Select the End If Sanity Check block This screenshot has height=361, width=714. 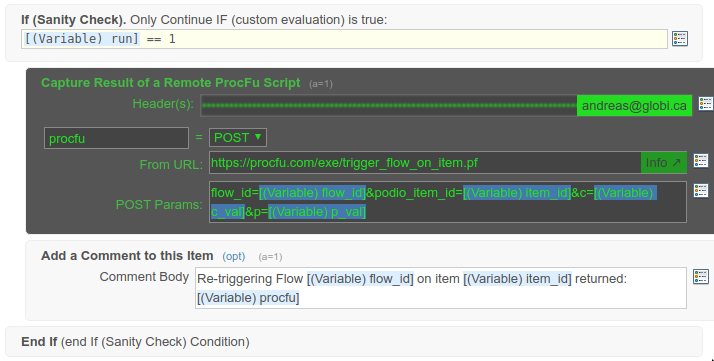click(354, 341)
